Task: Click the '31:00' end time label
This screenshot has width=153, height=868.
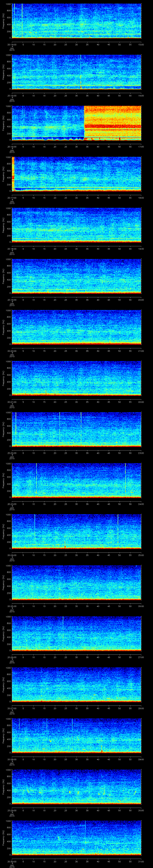Action: pyautogui.click(x=141, y=861)
